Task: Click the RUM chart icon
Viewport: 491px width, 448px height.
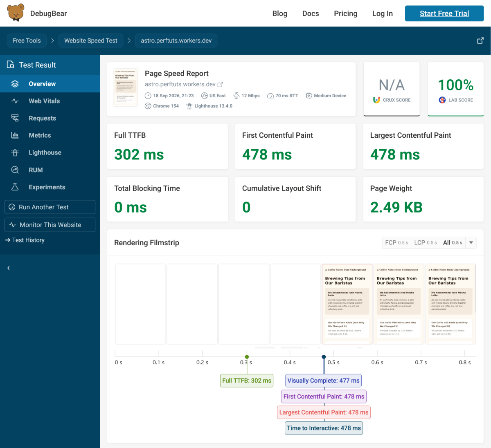Action: pos(15,170)
